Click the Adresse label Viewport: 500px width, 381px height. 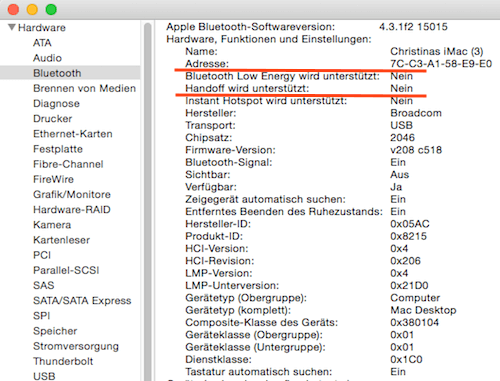(x=207, y=64)
